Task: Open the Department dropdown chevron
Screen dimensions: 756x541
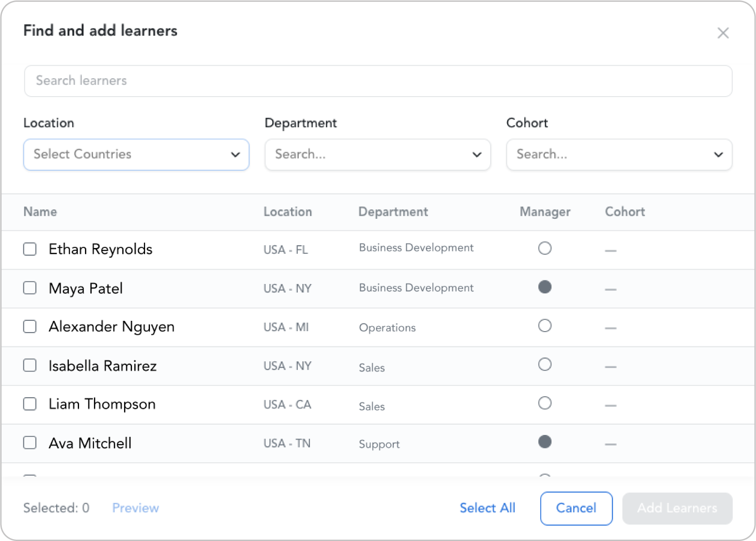Action: (477, 155)
